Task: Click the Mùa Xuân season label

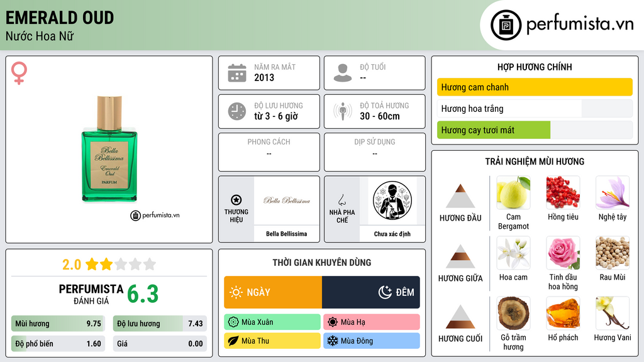Action: point(257,322)
